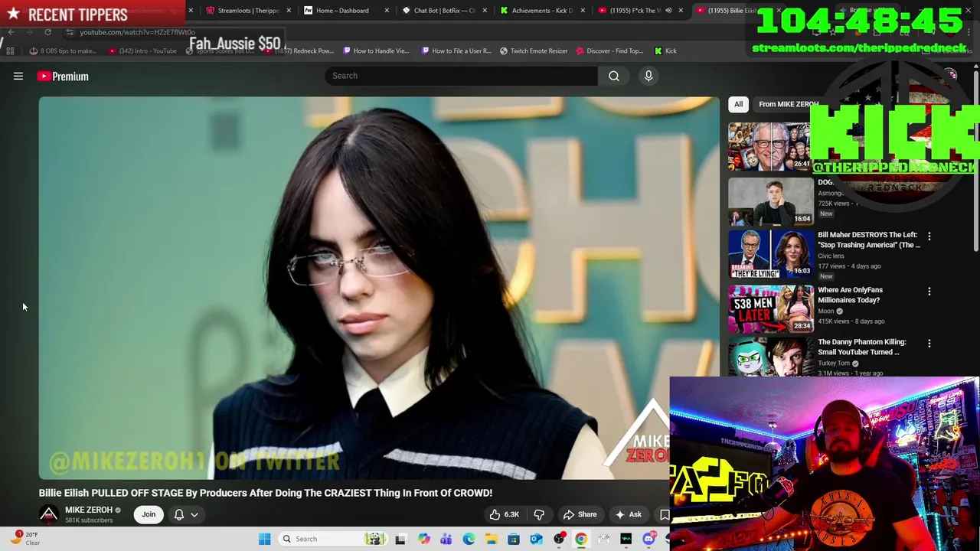
Task: Open the Ask AI button
Action: pos(628,514)
